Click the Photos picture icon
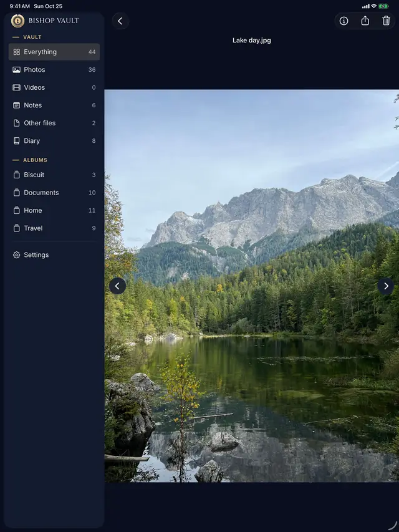Image resolution: width=399 pixels, height=532 pixels. click(x=16, y=70)
